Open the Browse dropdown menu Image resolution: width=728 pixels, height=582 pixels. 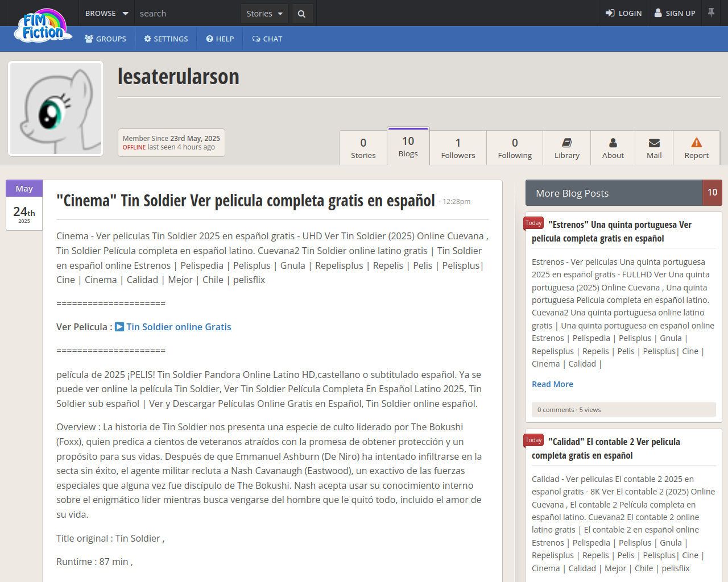(x=106, y=13)
